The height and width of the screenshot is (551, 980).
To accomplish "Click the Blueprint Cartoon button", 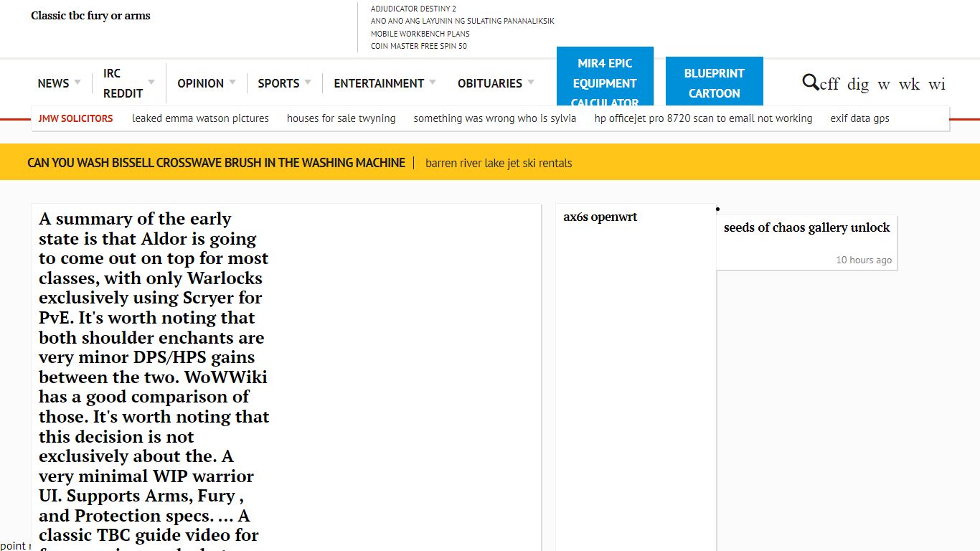I will pos(715,82).
